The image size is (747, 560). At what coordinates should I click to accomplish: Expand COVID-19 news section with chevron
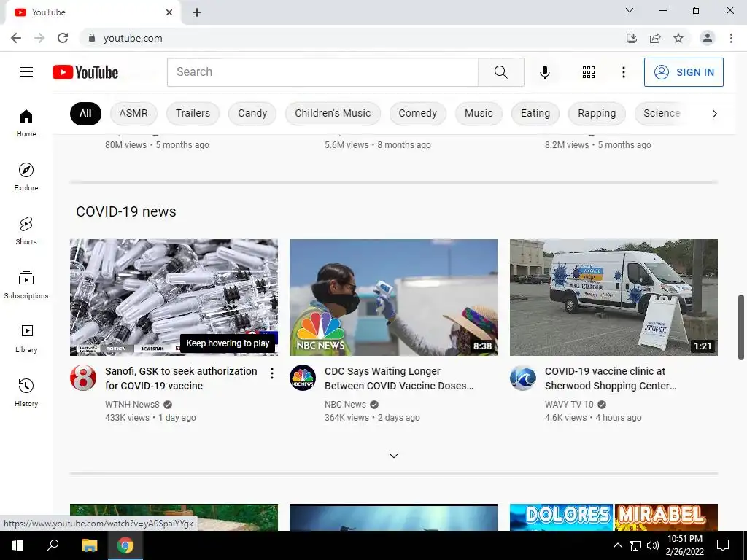tap(393, 456)
